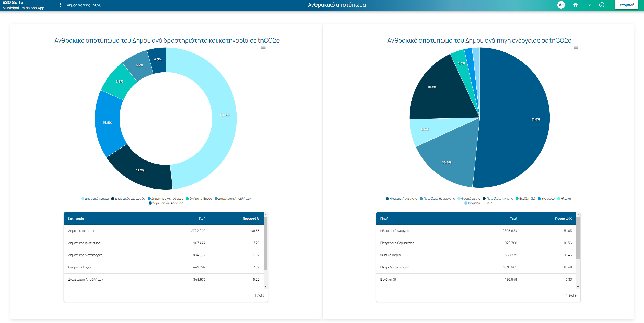Screen dimensions: 644x323
Task: Toggle Υγραέριο legend entry
Action: (x=546, y=199)
